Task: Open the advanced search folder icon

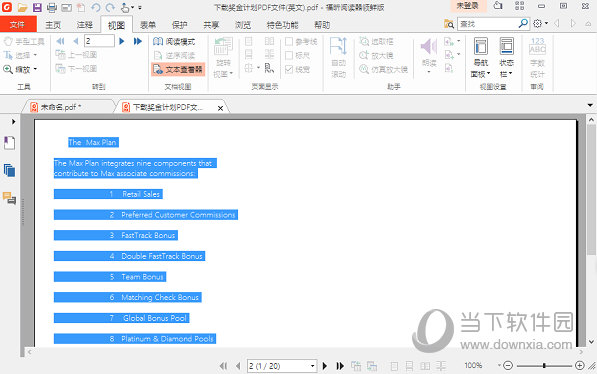Action: coord(449,24)
